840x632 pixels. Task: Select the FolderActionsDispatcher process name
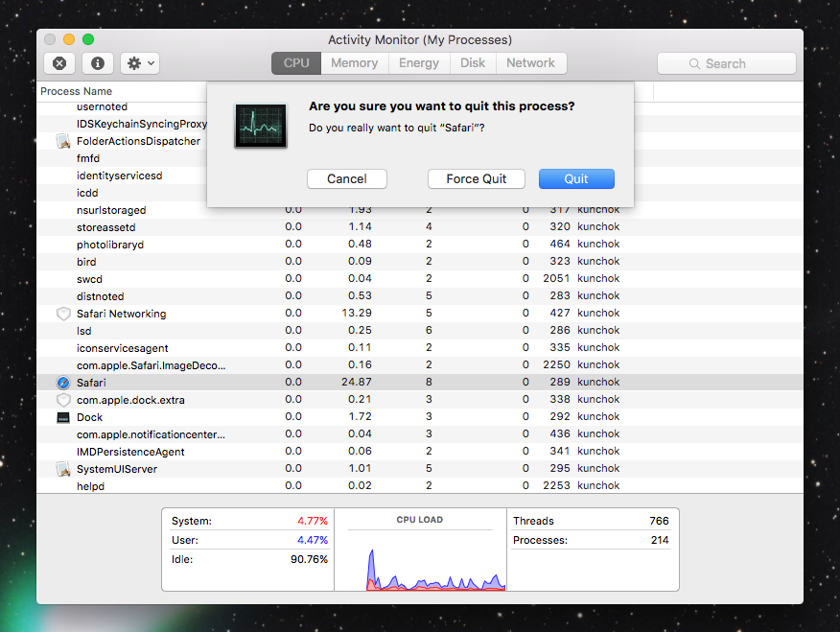tap(138, 141)
